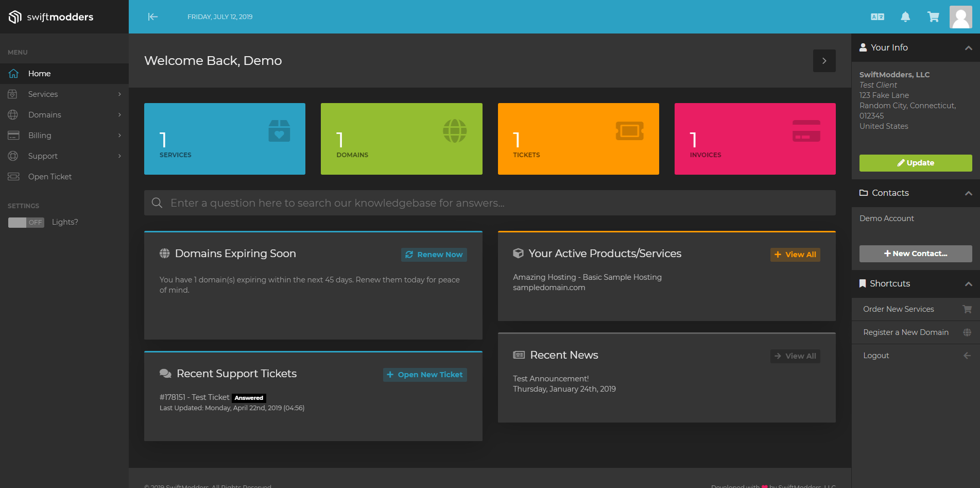980x488 pixels.
Task: Select Open Ticket in sidebar menu
Action: 50,177
